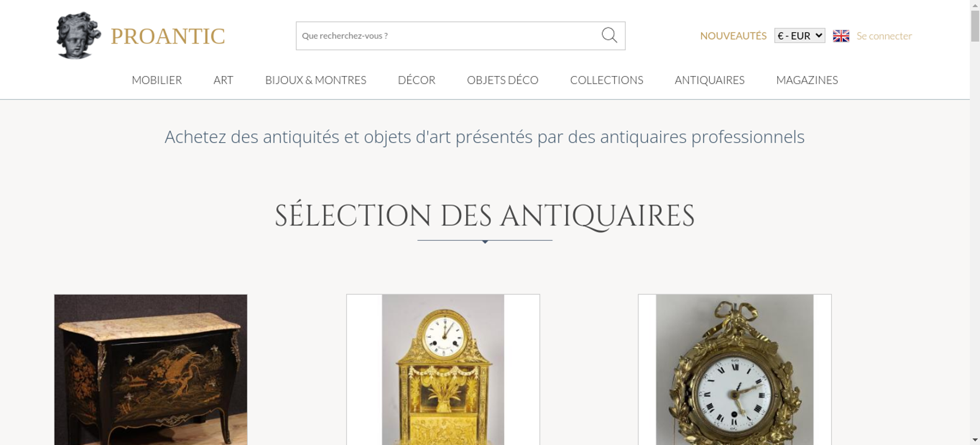The width and height of the screenshot is (980, 445).
Task: Open the black lacquered commode listing
Action: tap(150, 370)
